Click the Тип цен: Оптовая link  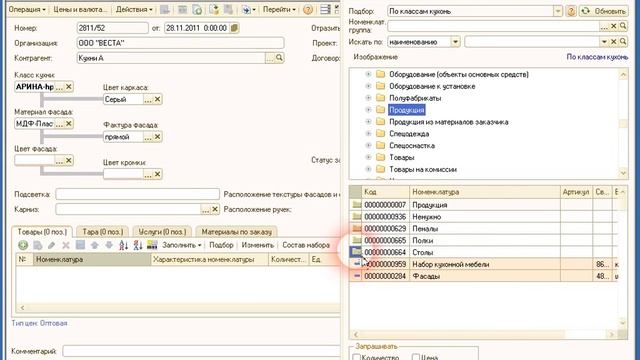pyautogui.click(x=39, y=323)
